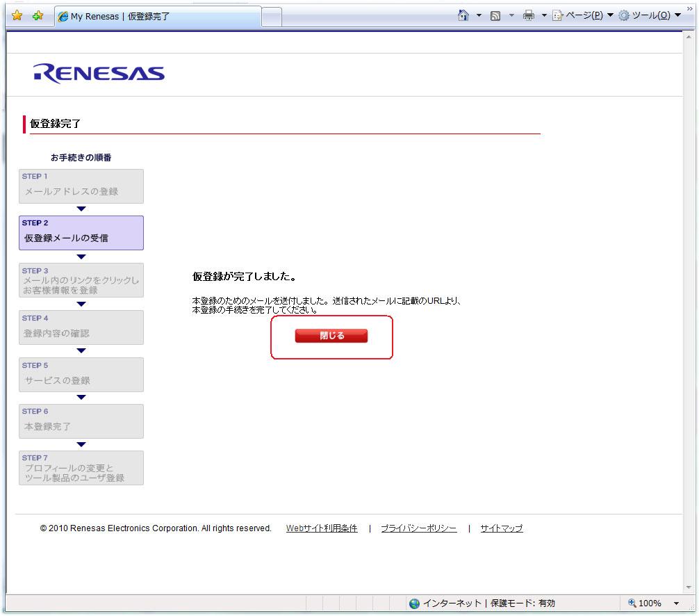699x616 pixels.
Task: Expand the zoom level dropdown arrow
Action: (676, 603)
